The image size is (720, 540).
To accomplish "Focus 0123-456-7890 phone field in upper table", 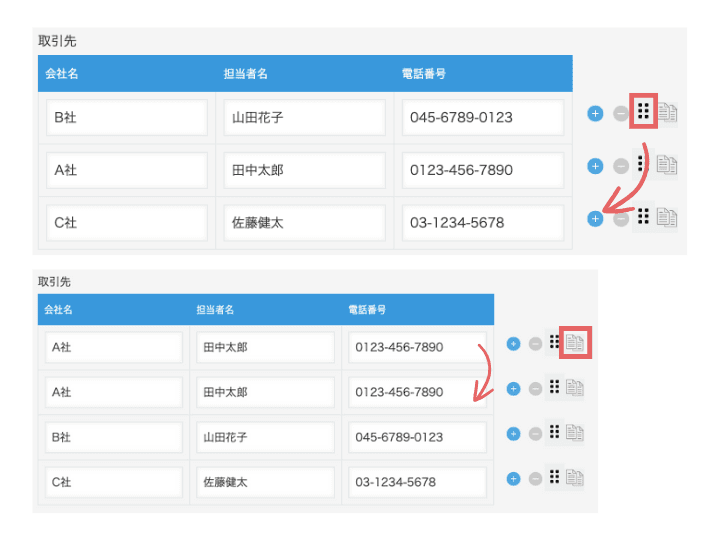I will coord(483,170).
